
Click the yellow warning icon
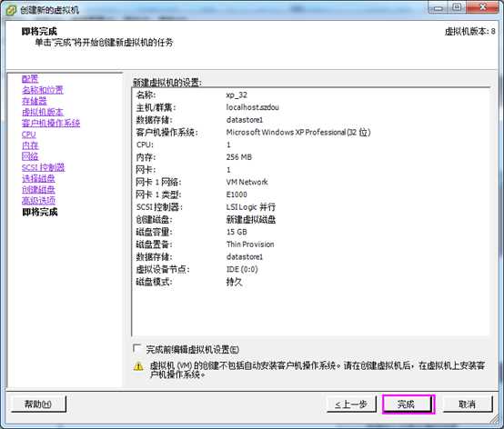click(x=138, y=366)
